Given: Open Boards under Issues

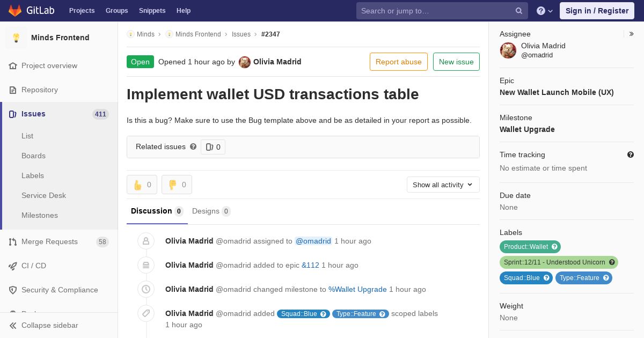Looking at the screenshot, I should point(33,156).
